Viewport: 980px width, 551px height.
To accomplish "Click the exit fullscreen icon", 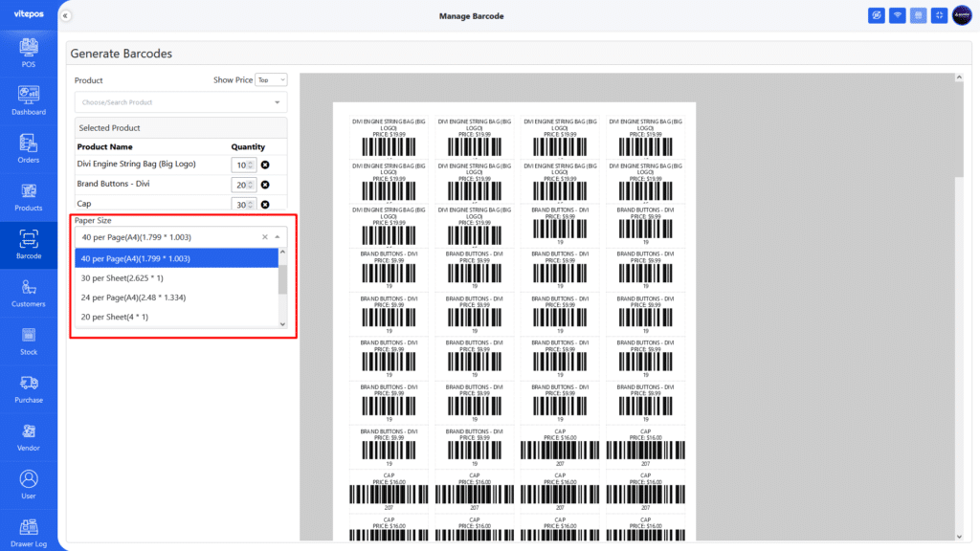I will click(x=940, y=15).
